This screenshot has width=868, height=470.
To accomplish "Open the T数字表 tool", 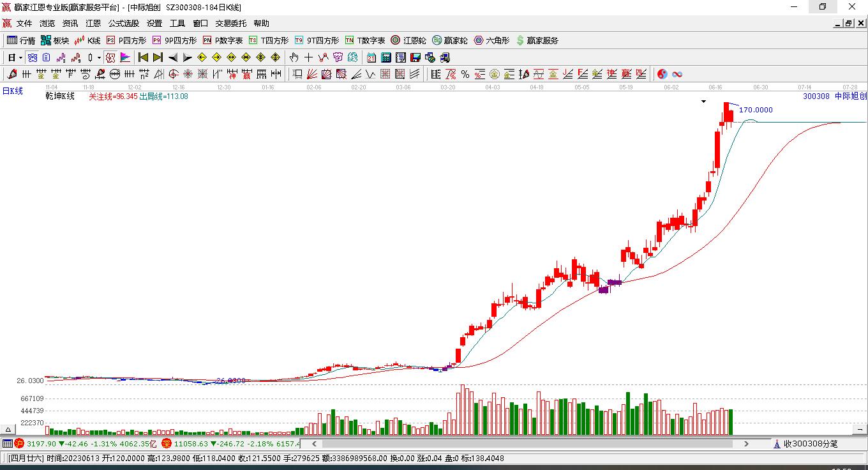I will tap(365, 40).
